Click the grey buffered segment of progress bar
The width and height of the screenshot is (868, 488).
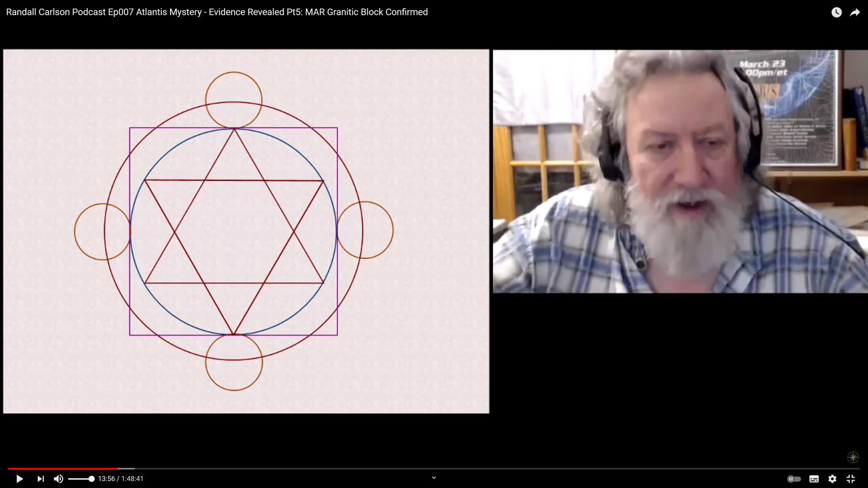tap(126, 468)
